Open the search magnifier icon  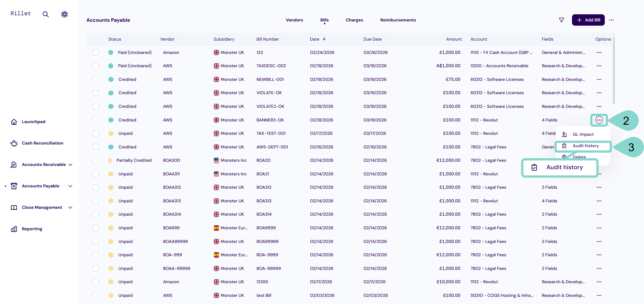[x=46, y=14]
